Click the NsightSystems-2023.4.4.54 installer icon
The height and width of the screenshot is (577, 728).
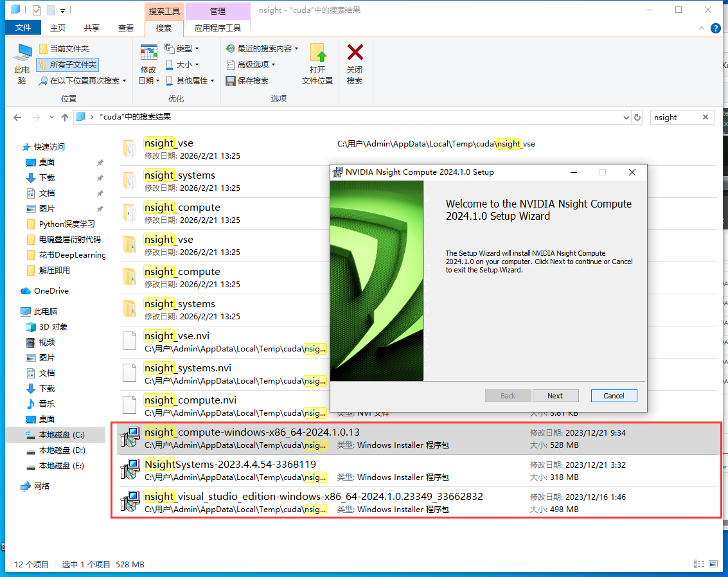coord(130,469)
